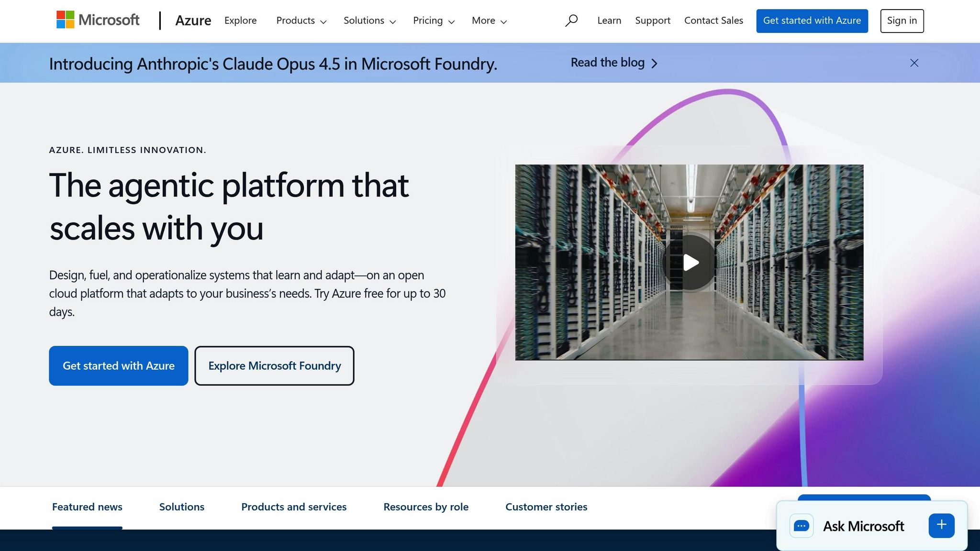Click the Sign in button
This screenshot has width=980, height=551.
(x=902, y=21)
